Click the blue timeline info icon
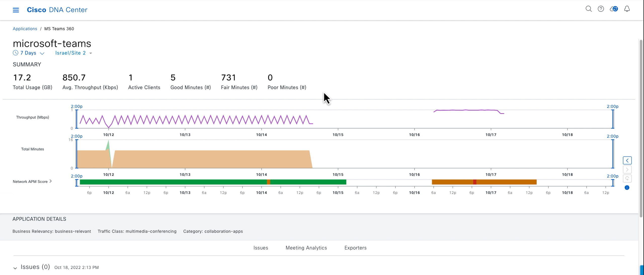The width and height of the screenshot is (644, 275). (x=627, y=188)
